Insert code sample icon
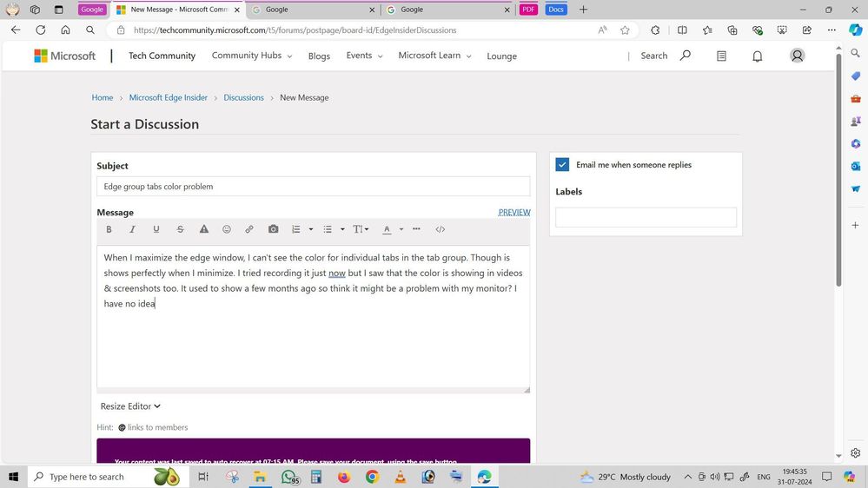This screenshot has width=868, height=488. point(441,229)
